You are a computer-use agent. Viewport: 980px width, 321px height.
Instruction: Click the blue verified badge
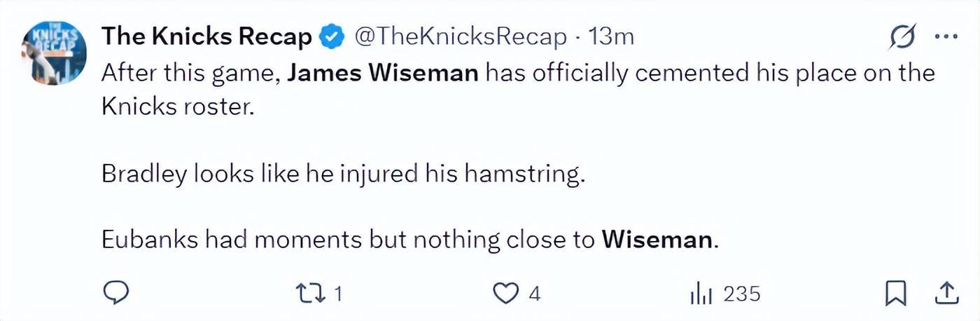(332, 37)
